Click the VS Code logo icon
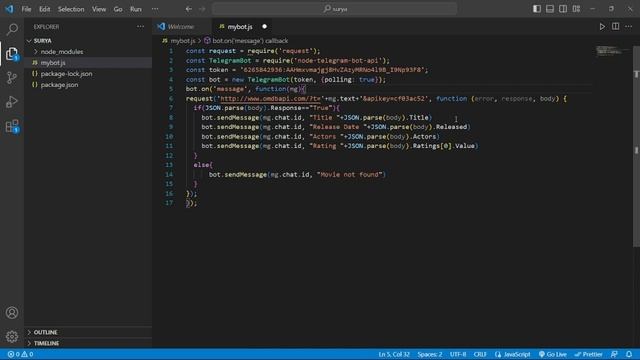 coord(9,9)
